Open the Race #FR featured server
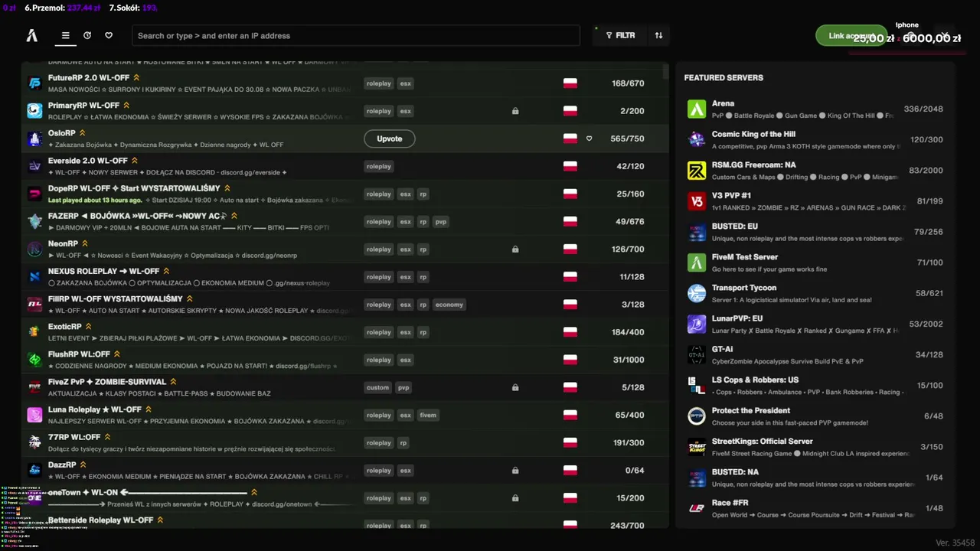Viewport: 980px width, 551px height. point(816,508)
